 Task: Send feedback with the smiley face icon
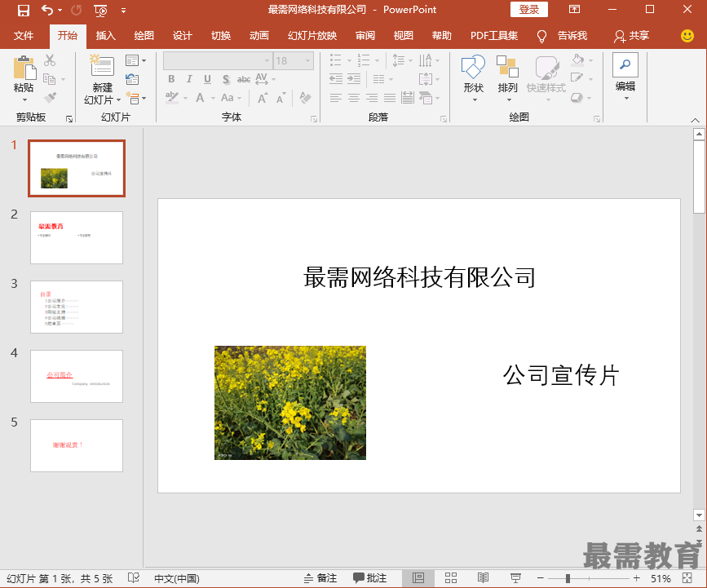[687, 36]
